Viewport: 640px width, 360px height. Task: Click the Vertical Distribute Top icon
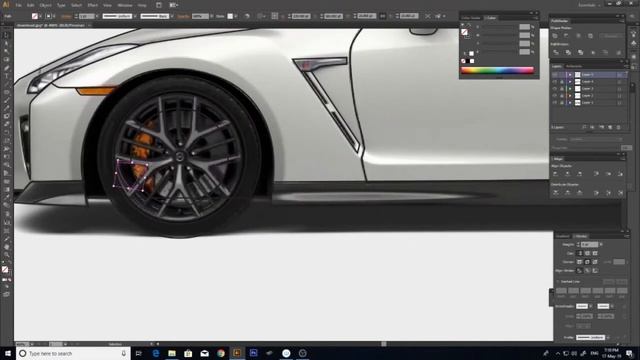point(556,192)
